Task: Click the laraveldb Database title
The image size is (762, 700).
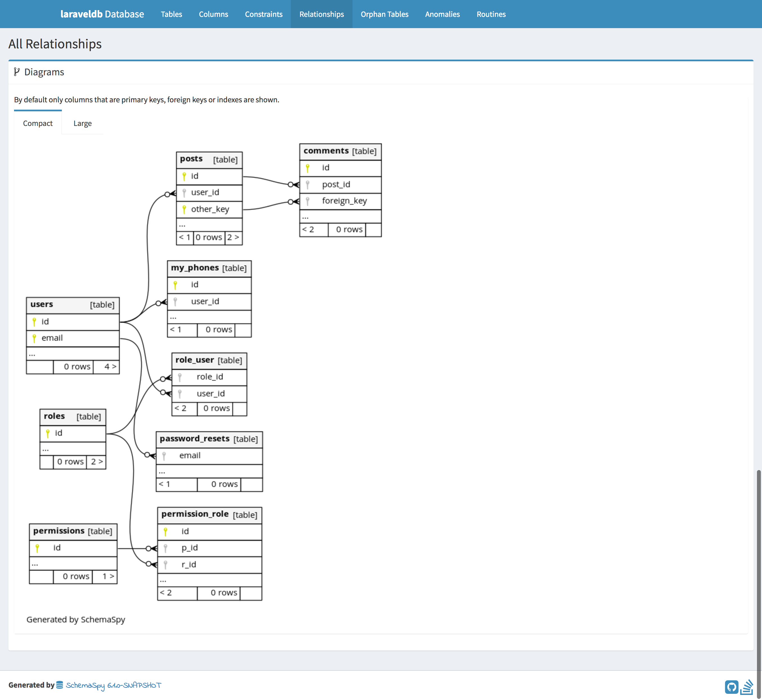Action: tap(102, 14)
